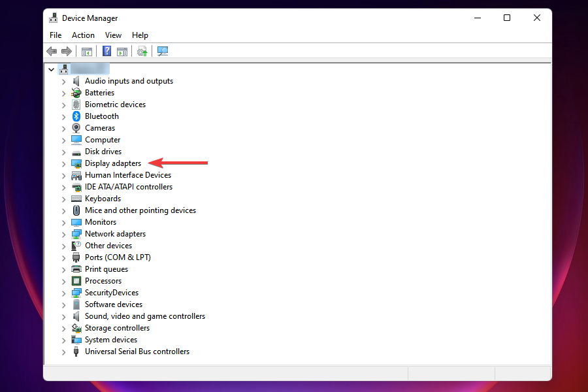The height and width of the screenshot is (392, 588).
Task: Click the Monitors category icon
Action: pyautogui.click(x=76, y=221)
